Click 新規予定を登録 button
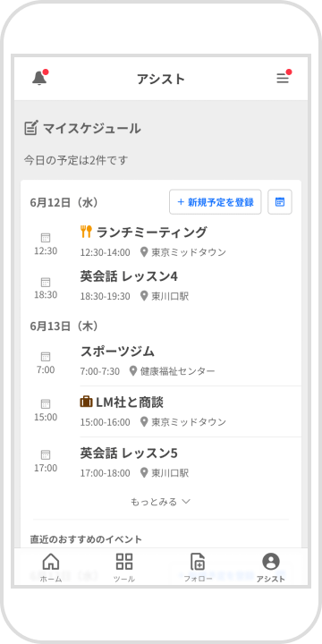The image size is (322, 644). pos(216,201)
